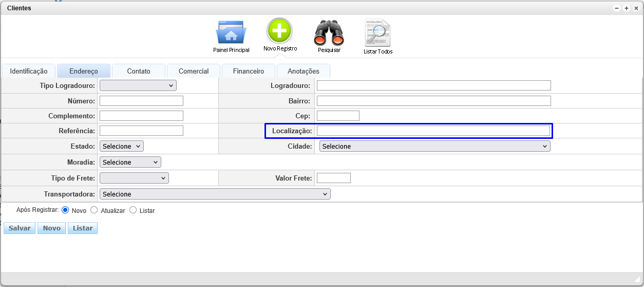This screenshot has width=644, height=287.
Task: Open Pesquisar binoculars icon
Action: (329, 32)
